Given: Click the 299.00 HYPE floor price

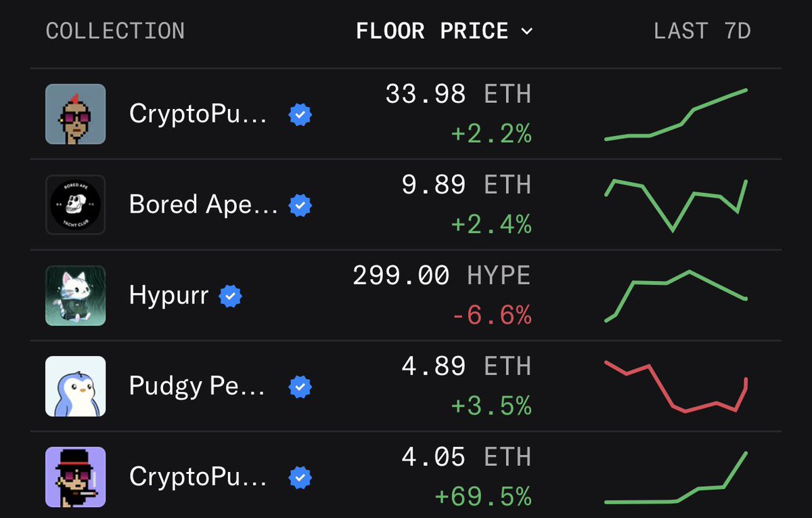Looking at the screenshot, I should click(x=442, y=276).
